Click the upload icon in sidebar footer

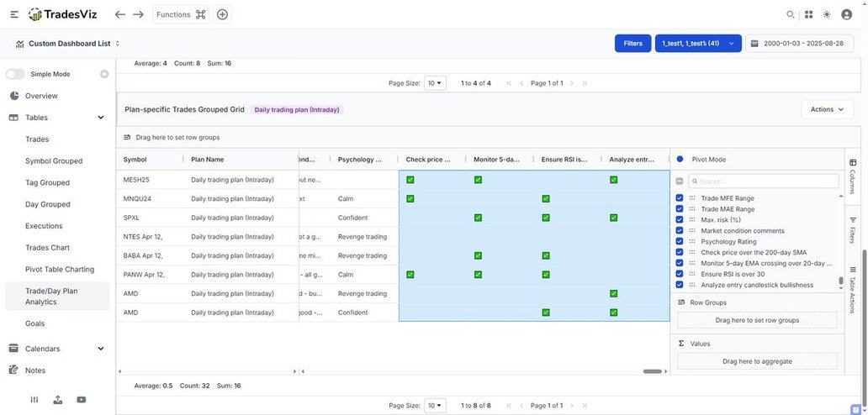[57, 400]
